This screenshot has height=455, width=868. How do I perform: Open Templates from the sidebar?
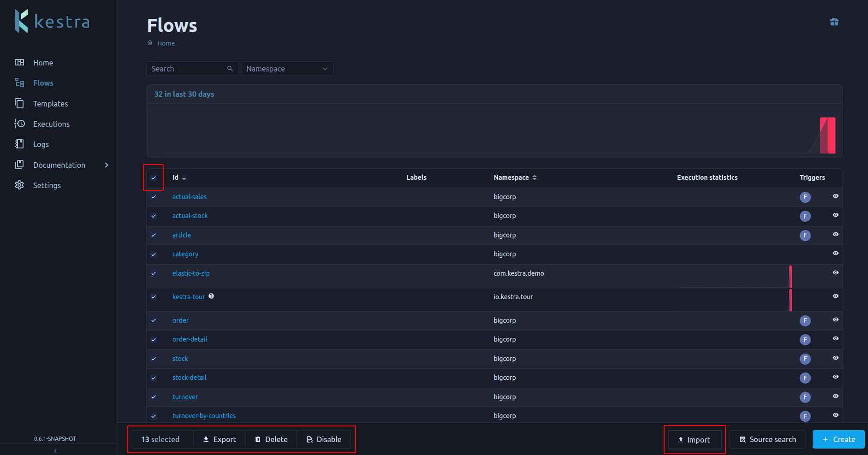click(x=50, y=104)
